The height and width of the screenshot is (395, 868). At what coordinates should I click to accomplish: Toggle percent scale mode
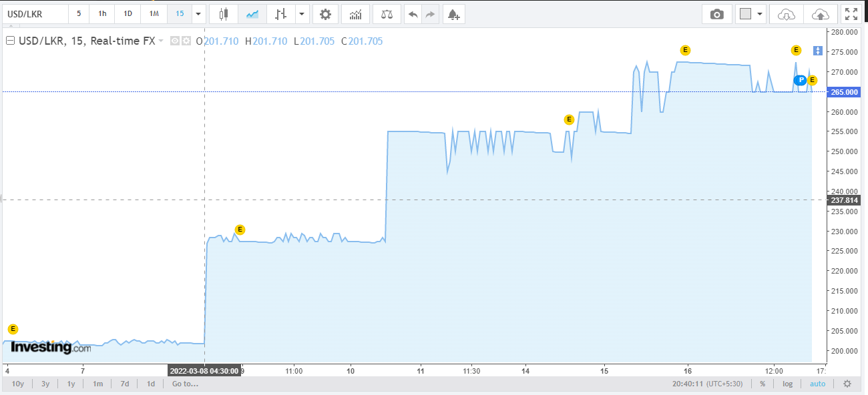coord(763,384)
